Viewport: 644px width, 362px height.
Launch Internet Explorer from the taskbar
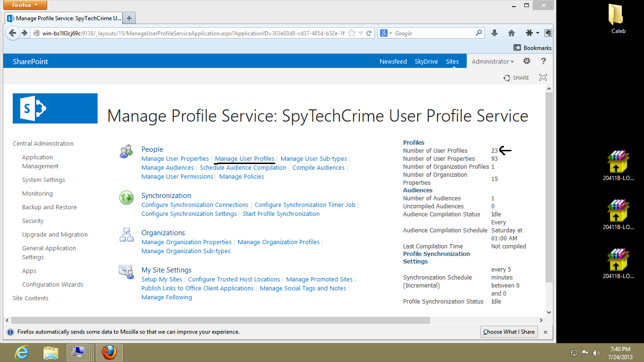coord(22,352)
